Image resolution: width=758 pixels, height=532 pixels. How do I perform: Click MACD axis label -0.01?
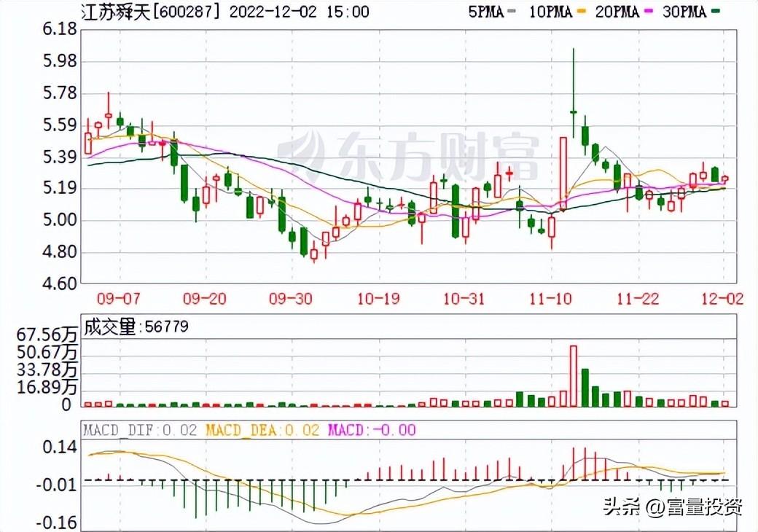click(x=56, y=485)
